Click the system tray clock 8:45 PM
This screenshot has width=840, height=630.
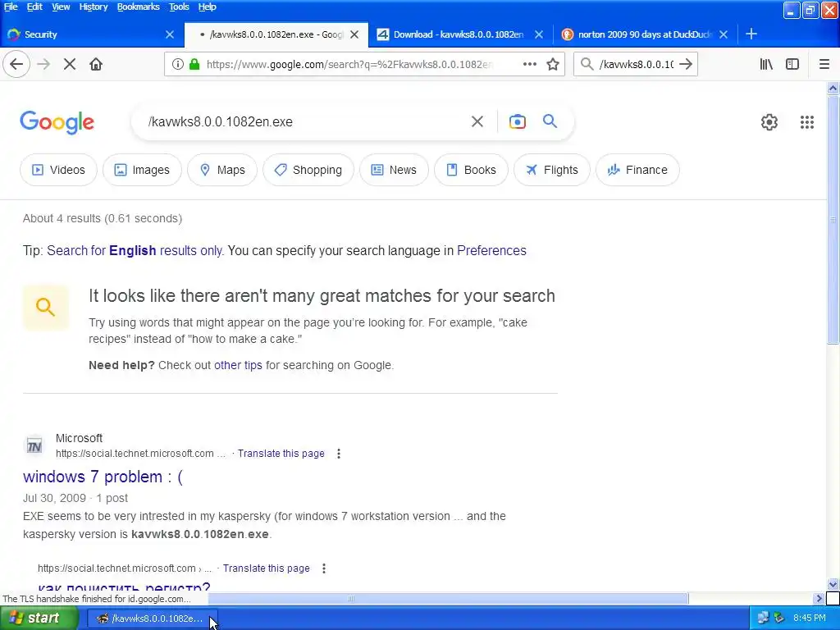coord(810,619)
